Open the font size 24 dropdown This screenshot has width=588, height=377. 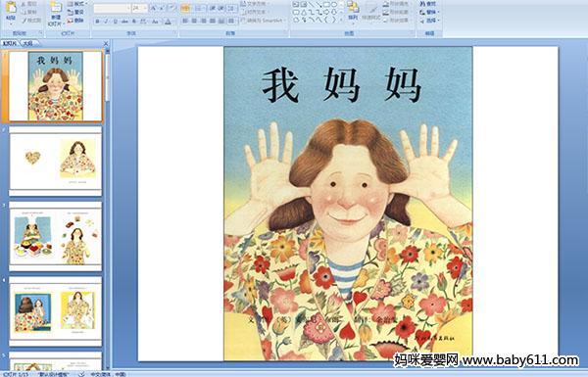coord(145,8)
